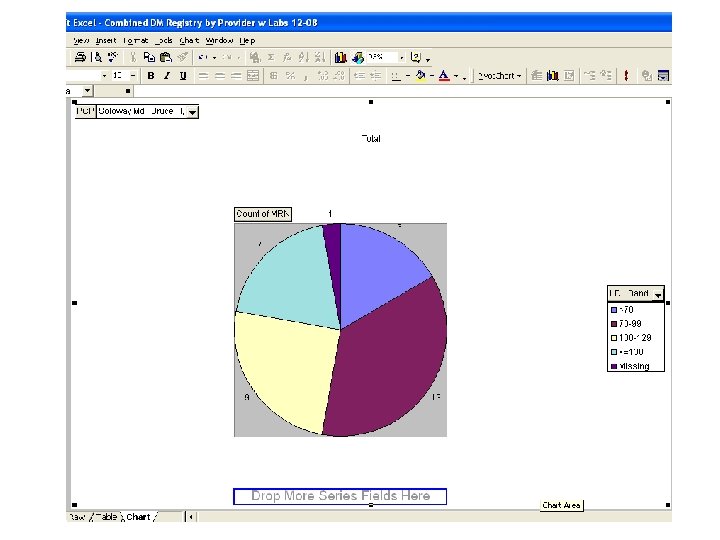Toggle Center alignment

219,76
